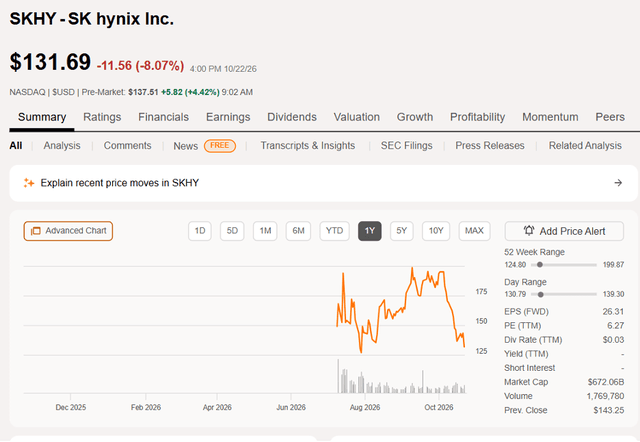Click the Jun 2026 axis label
Screen dimensions: 640x442
(291, 407)
